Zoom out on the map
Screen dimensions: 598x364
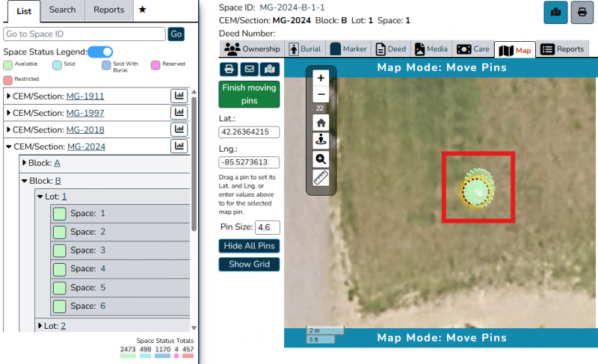pos(321,94)
